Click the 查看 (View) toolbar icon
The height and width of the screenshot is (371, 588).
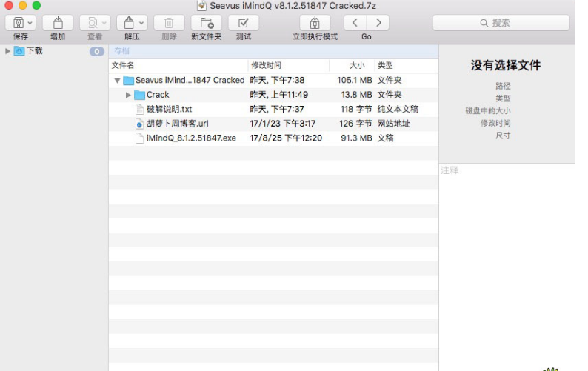click(92, 23)
